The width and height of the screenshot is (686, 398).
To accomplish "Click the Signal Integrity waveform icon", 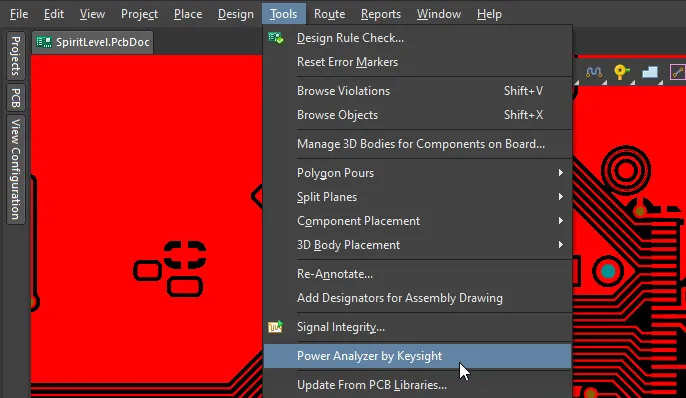I will tap(276, 327).
